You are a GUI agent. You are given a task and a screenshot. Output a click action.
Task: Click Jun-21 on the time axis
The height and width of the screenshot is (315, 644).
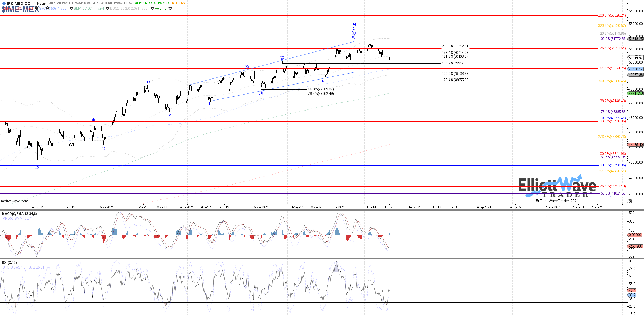click(389, 207)
